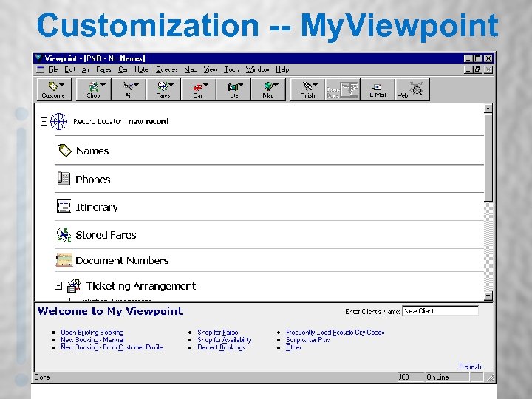Open the Map button dropdown arrow
Image resolution: width=532 pixels, height=399 pixels.
tap(276, 85)
